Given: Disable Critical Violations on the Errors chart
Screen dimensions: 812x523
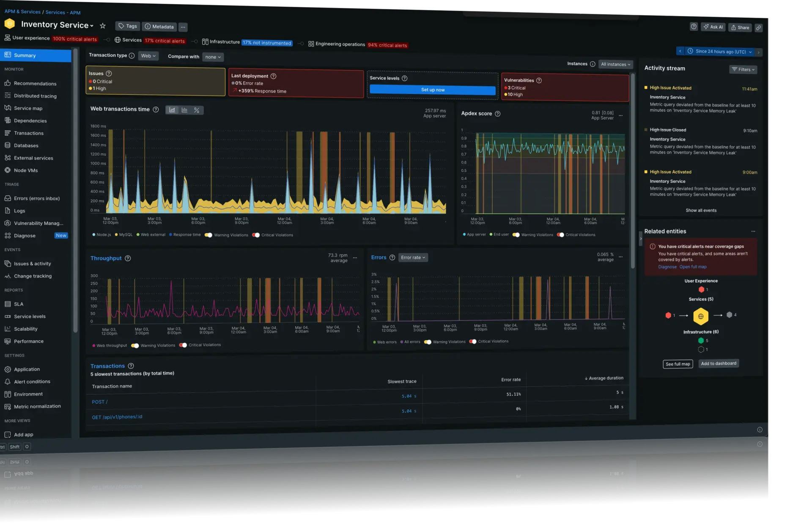Looking at the screenshot, I should (473, 341).
